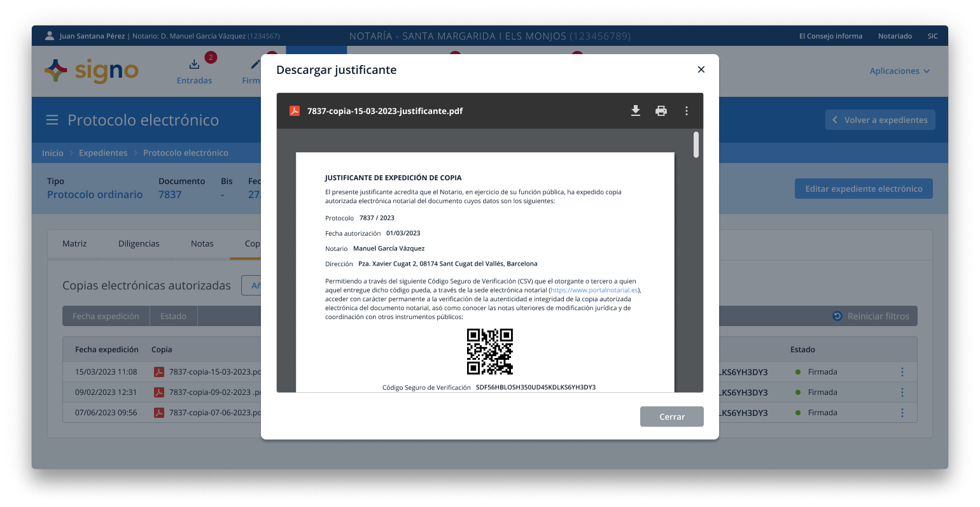This screenshot has height=507, width=980.
Task: Switch to the Diligencias tab
Action: click(x=139, y=243)
